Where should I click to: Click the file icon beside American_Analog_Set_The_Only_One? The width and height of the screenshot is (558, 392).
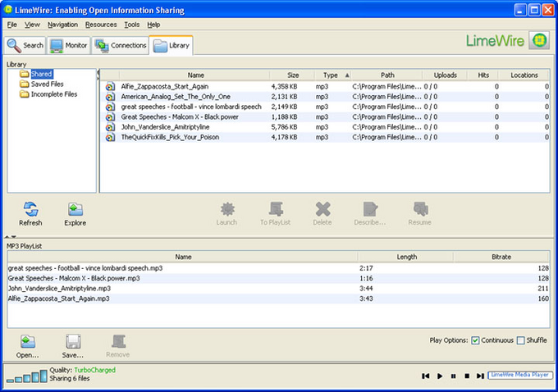(x=110, y=97)
